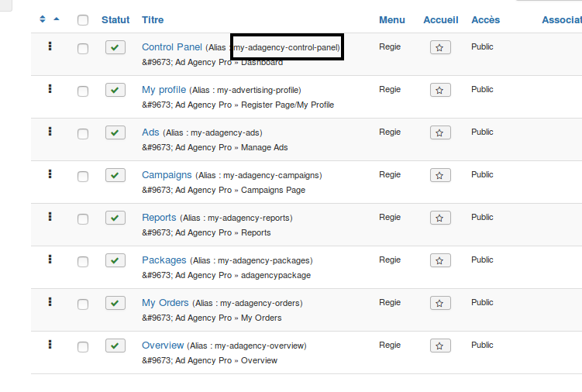
Task: Grab the drag handle of Packages row
Action: [x=50, y=259]
